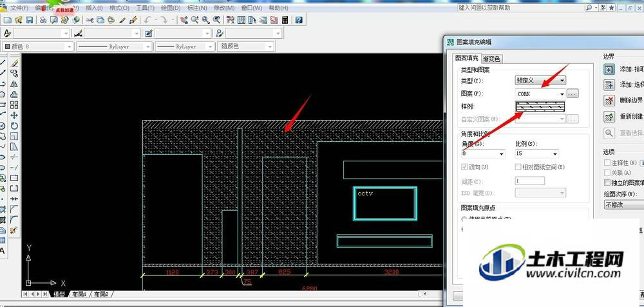Select the Move cross-arrows tool

pos(14,115)
